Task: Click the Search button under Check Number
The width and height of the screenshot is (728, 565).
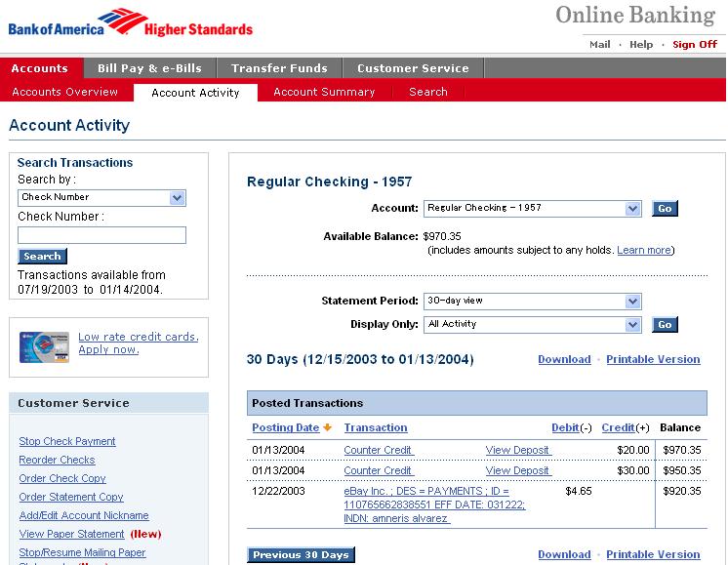Action: 42,257
